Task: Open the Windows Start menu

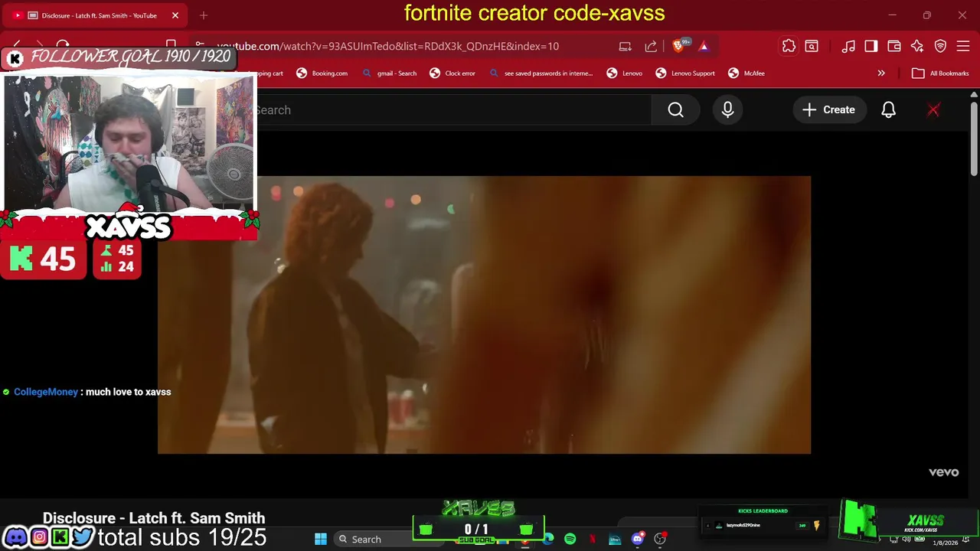Action: 321,539
